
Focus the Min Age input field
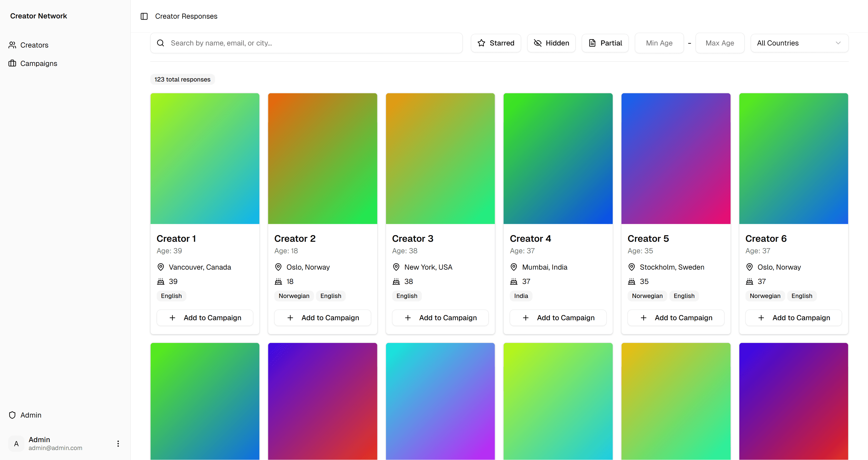point(659,43)
